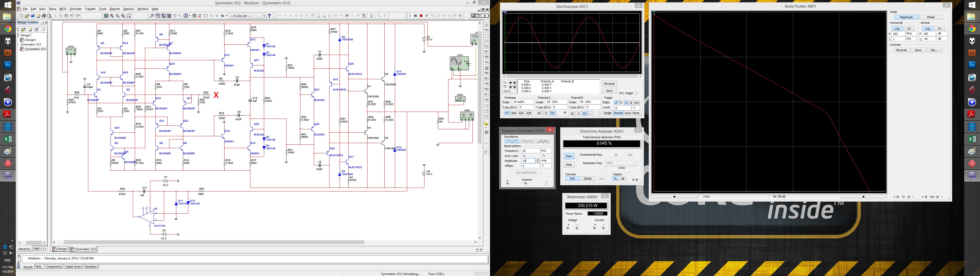Move the oscilloscope T1 cursor right with its arrow
This screenshot has width=980, height=276.
click(x=515, y=83)
